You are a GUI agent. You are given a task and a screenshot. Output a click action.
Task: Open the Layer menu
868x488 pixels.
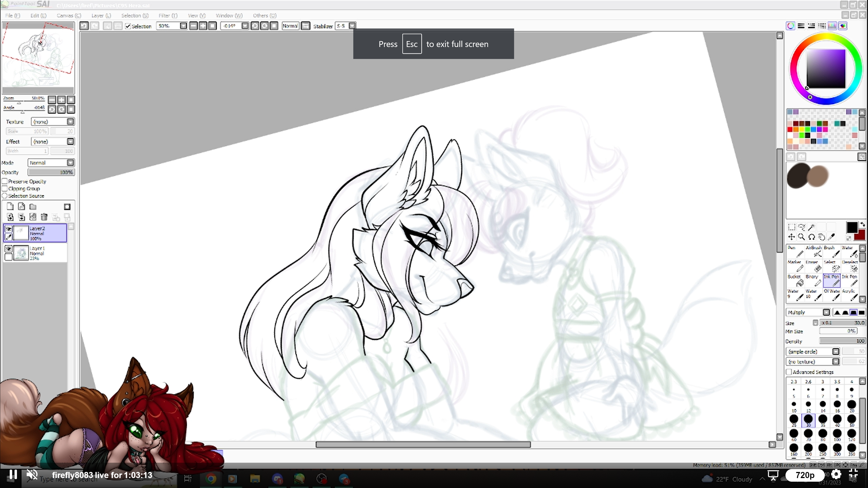101,16
